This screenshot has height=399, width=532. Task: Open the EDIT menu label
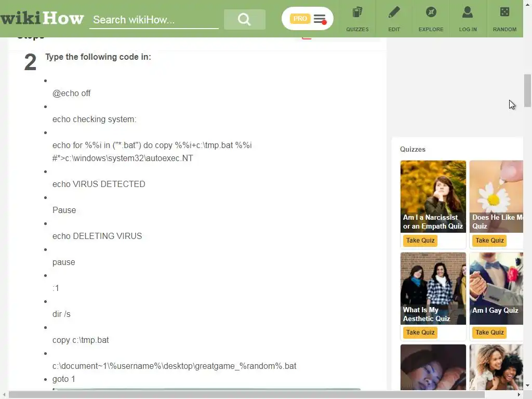coord(394,30)
